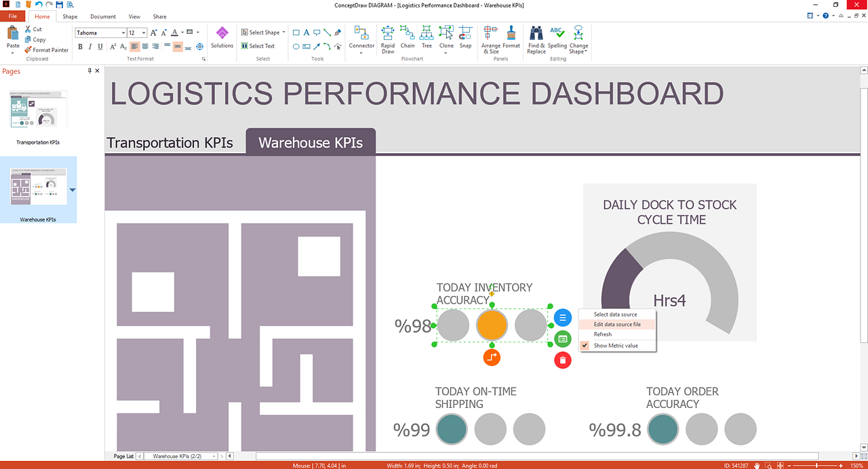The height and width of the screenshot is (469, 868).
Task: Activate the Tree flowchart tool
Action: click(427, 37)
